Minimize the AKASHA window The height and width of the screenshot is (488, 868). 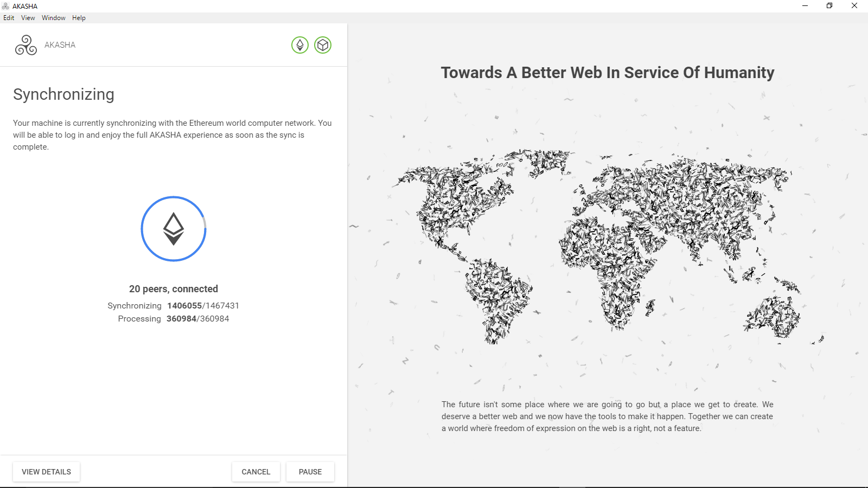pos(805,6)
